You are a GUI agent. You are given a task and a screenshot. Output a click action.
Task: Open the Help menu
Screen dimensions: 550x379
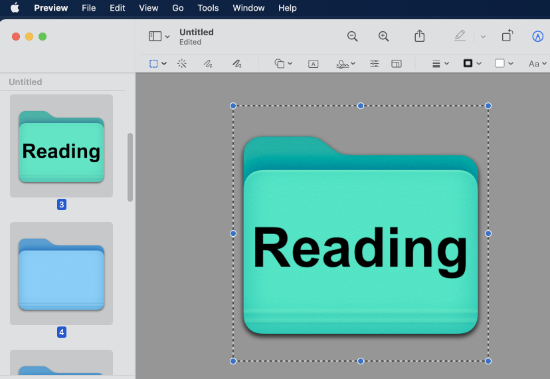click(x=287, y=8)
